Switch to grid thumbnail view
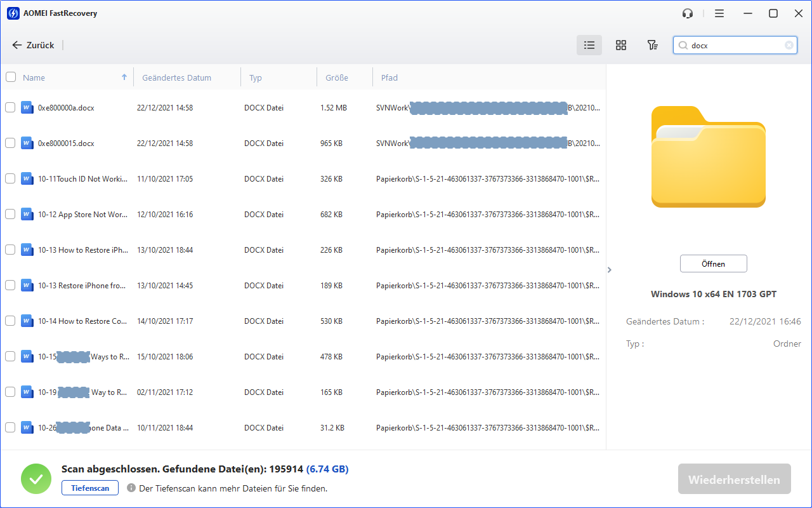This screenshot has height=508, width=812. (621, 45)
